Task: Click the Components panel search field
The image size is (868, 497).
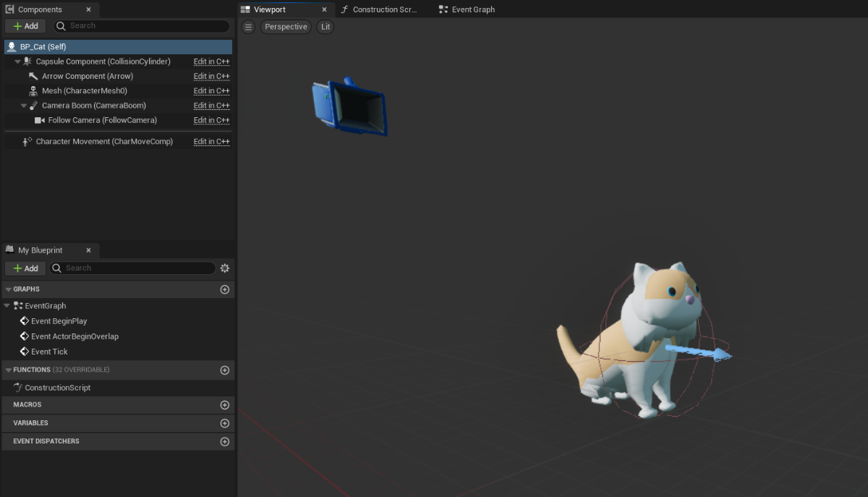Action: click(x=145, y=26)
